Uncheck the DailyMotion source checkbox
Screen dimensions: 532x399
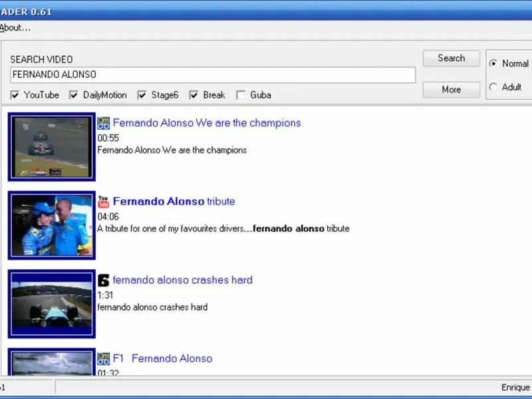[74, 95]
